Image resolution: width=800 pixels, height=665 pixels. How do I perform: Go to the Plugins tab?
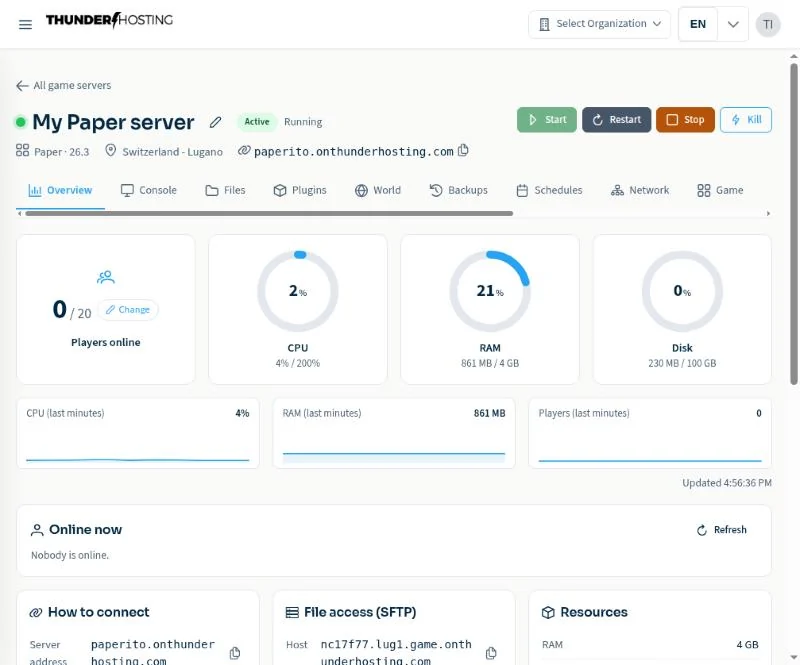(x=300, y=190)
